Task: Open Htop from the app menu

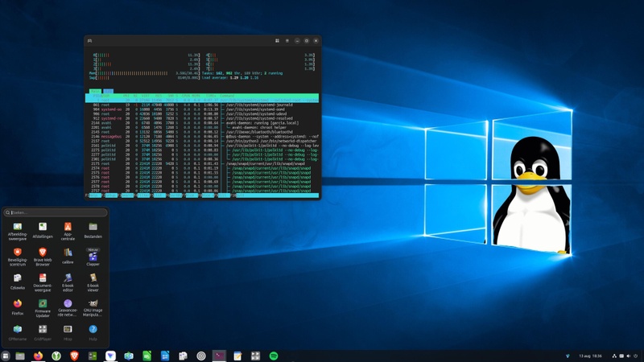Action: click(68, 333)
